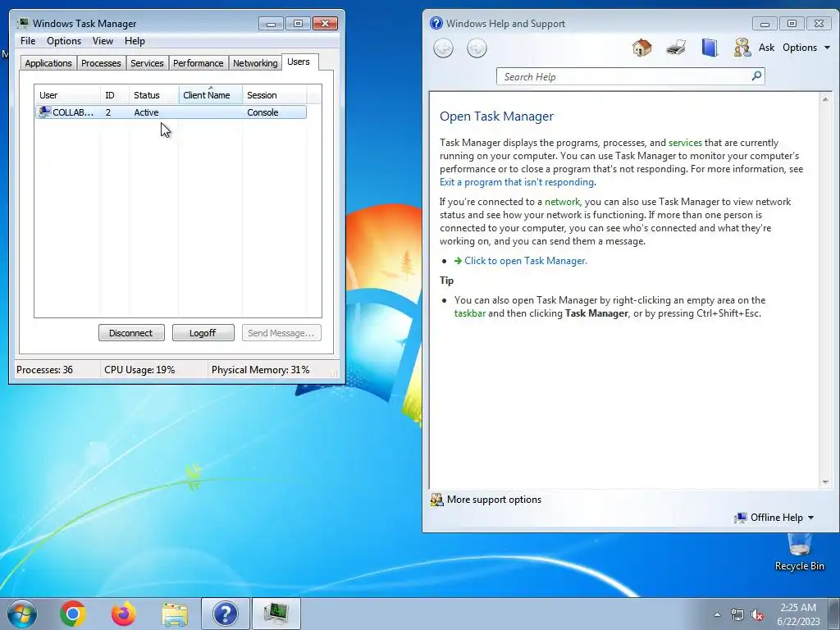This screenshot has width=840, height=630.
Task: Switch to Task Manager taskbar button
Action: coord(276,614)
